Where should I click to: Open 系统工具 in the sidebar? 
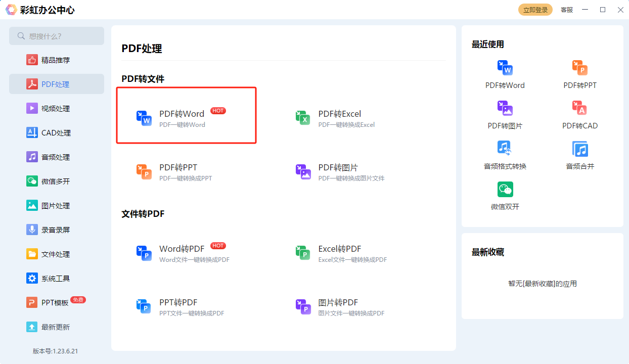click(x=57, y=279)
